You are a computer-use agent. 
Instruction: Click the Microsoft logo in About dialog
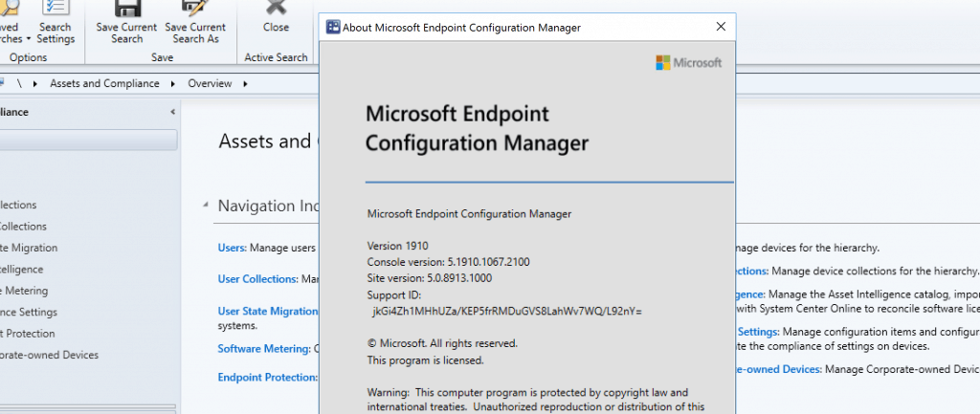point(689,62)
